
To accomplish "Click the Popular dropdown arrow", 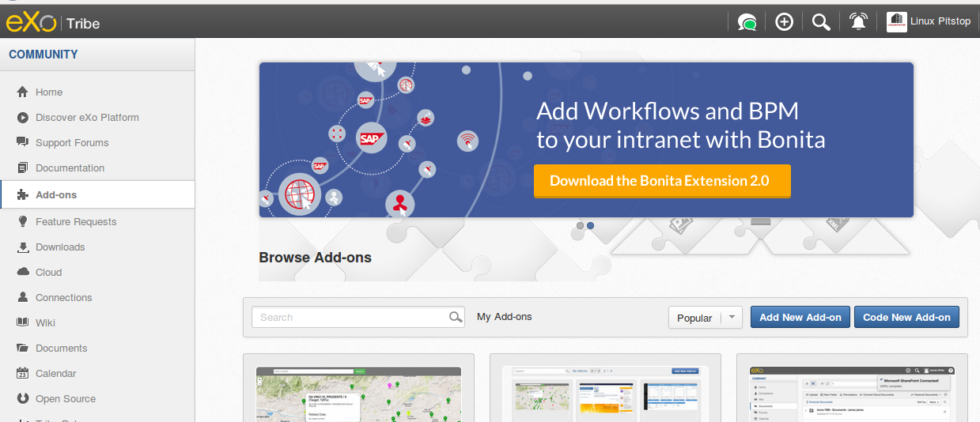I will tap(732, 318).
